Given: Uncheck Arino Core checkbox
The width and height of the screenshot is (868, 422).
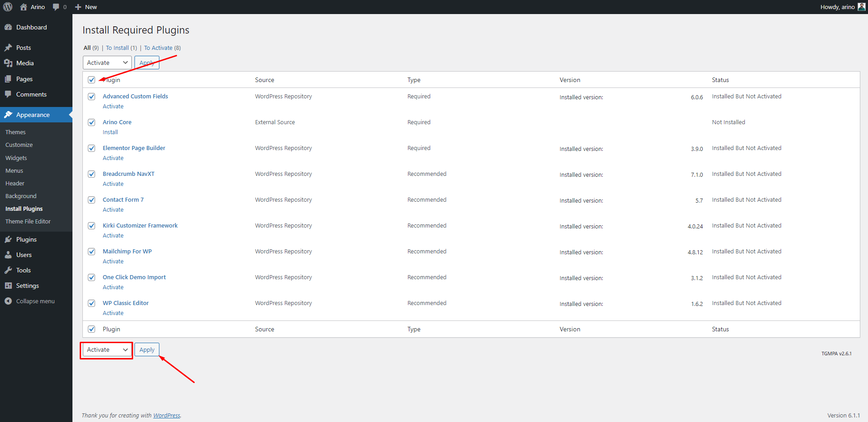Looking at the screenshot, I should (x=91, y=122).
